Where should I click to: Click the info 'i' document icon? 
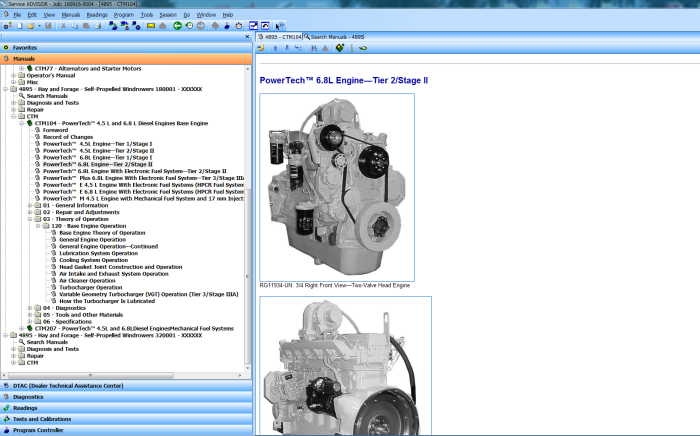tap(352, 48)
